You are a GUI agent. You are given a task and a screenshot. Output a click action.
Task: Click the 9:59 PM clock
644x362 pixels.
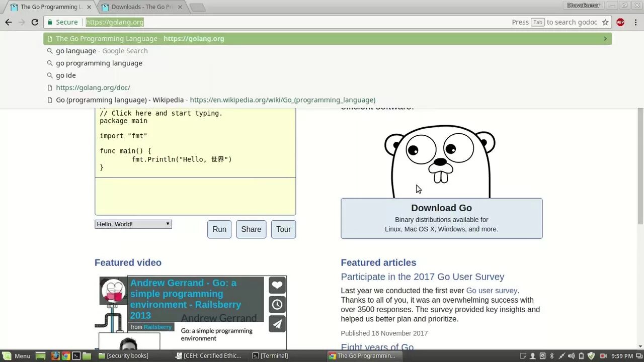(x=622, y=356)
